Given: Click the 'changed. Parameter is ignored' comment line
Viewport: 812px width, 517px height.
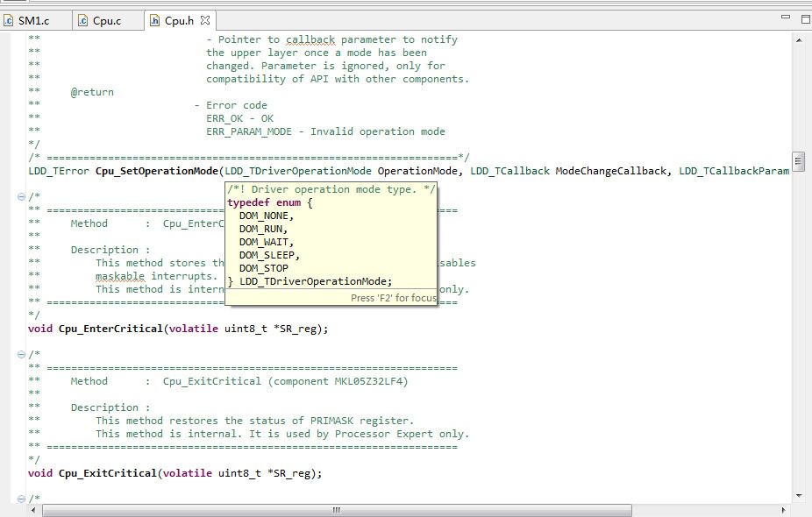Looking at the screenshot, I should point(325,66).
